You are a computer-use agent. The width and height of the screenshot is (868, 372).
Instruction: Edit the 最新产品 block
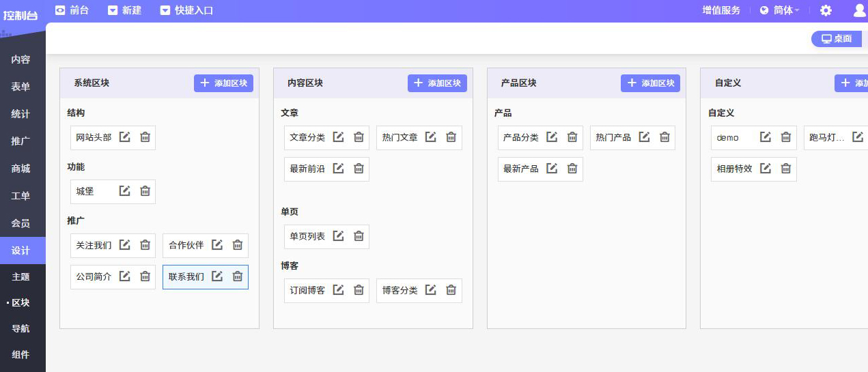552,168
